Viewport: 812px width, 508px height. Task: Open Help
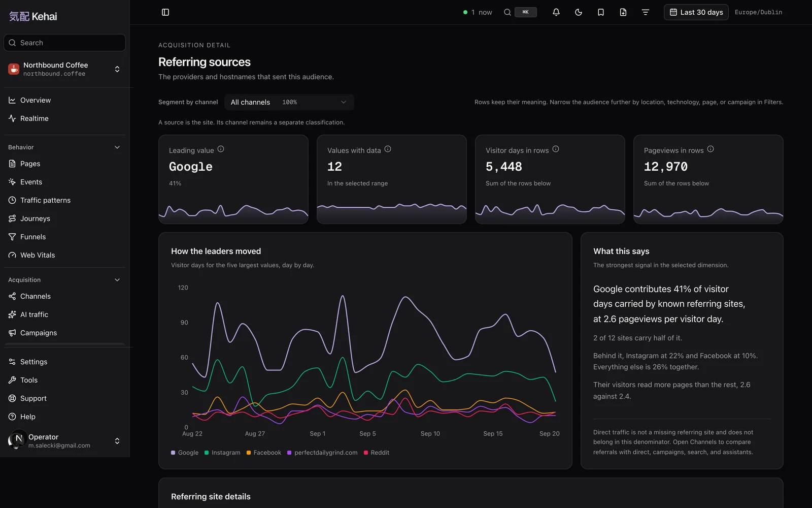(64, 417)
